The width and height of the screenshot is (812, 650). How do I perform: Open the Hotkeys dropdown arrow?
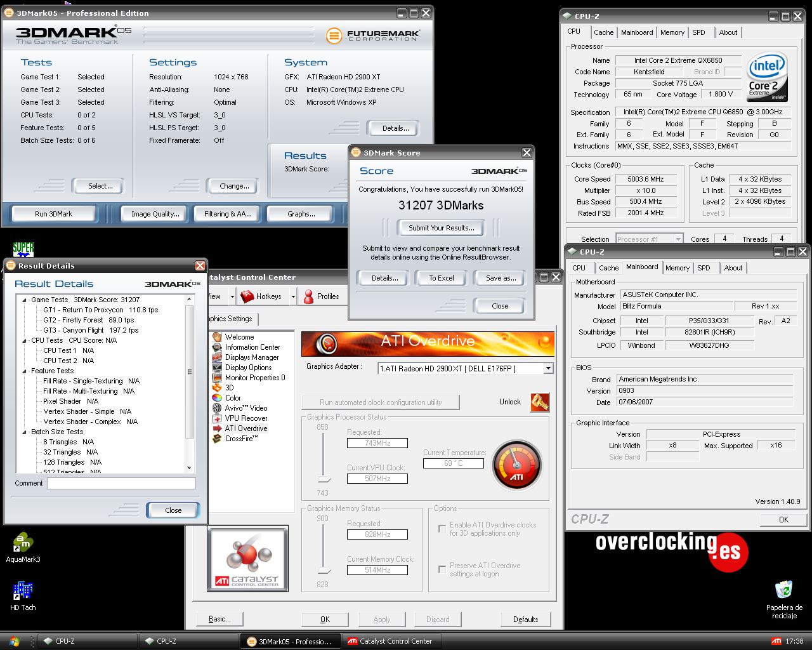click(293, 296)
